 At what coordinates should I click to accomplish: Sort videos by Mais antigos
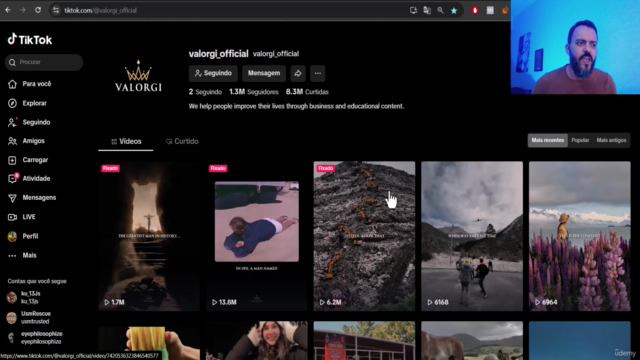point(611,140)
